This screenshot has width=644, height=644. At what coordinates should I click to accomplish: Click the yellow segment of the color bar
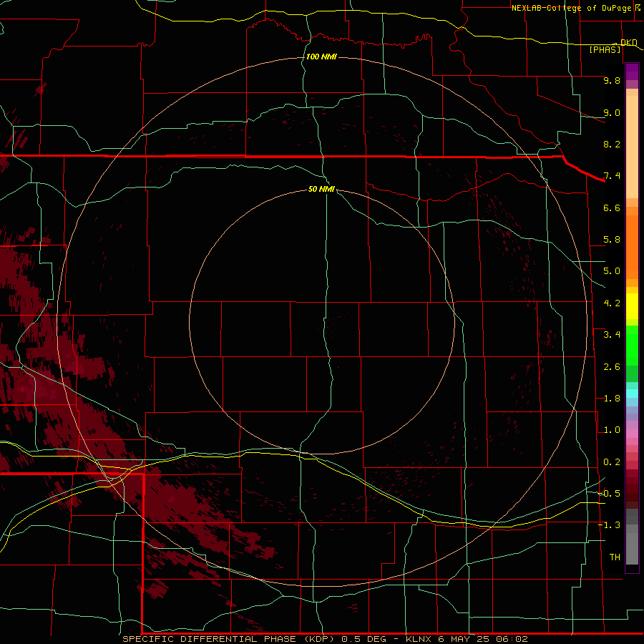click(x=632, y=306)
